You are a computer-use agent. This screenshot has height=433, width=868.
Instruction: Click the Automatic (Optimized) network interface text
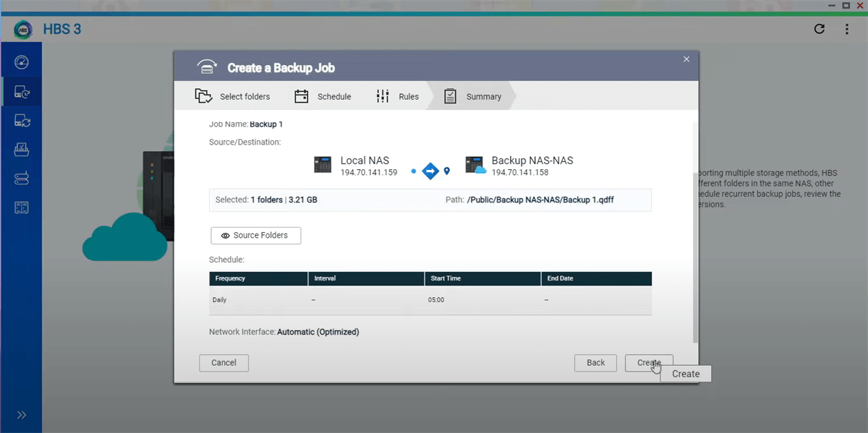[x=318, y=332]
